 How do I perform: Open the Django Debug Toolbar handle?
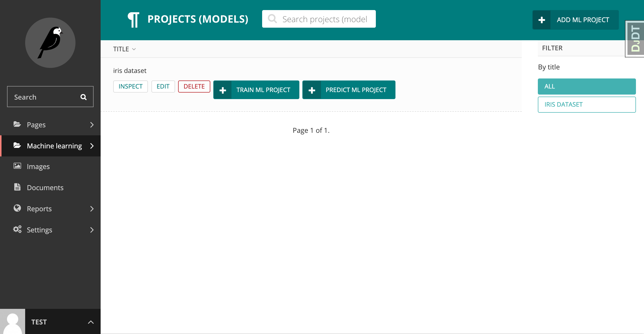coord(635,38)
